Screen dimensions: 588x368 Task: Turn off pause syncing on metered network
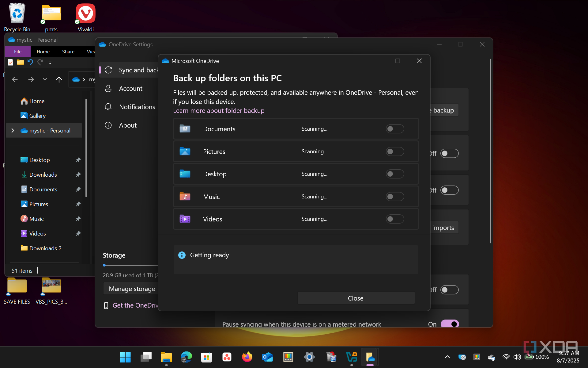[450, 324]
